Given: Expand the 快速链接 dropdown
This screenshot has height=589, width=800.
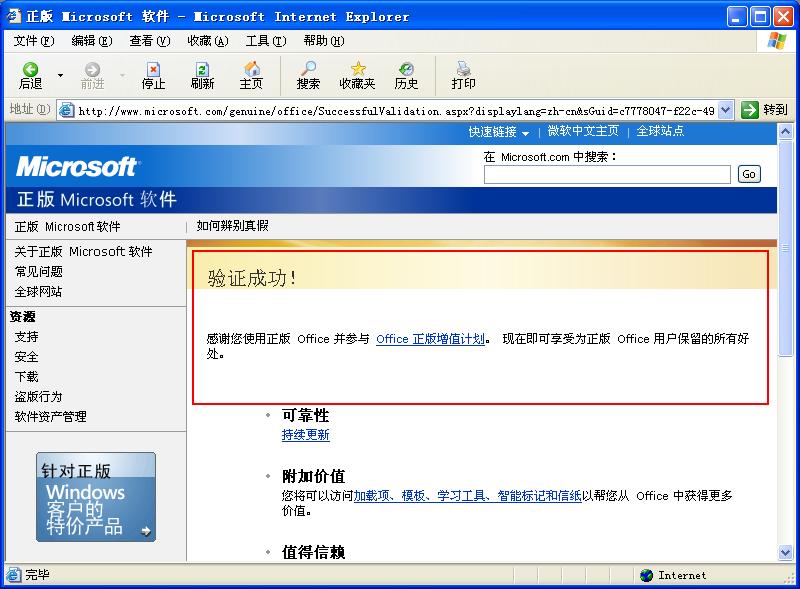Looking at the screenshot, I should [498, 132].
